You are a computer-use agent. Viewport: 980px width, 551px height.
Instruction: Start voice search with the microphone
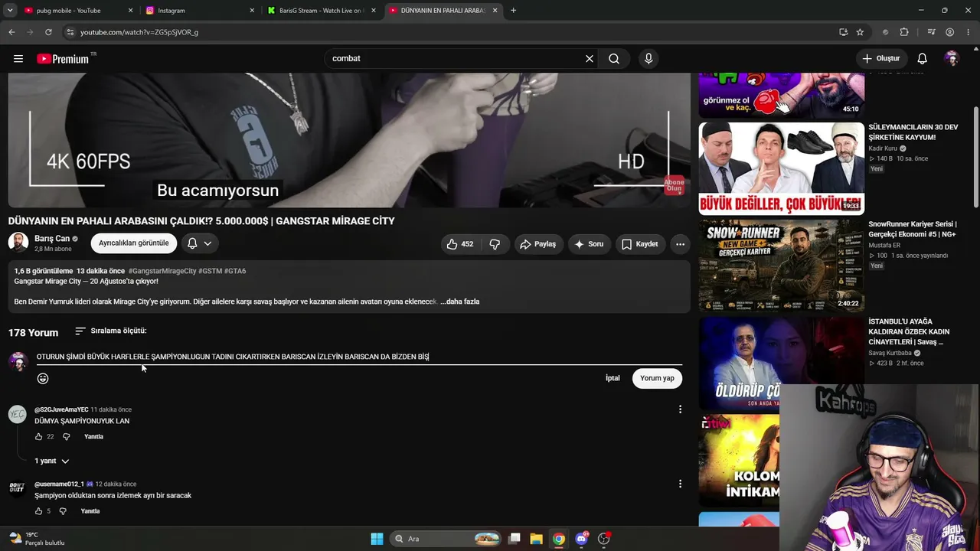648,59
